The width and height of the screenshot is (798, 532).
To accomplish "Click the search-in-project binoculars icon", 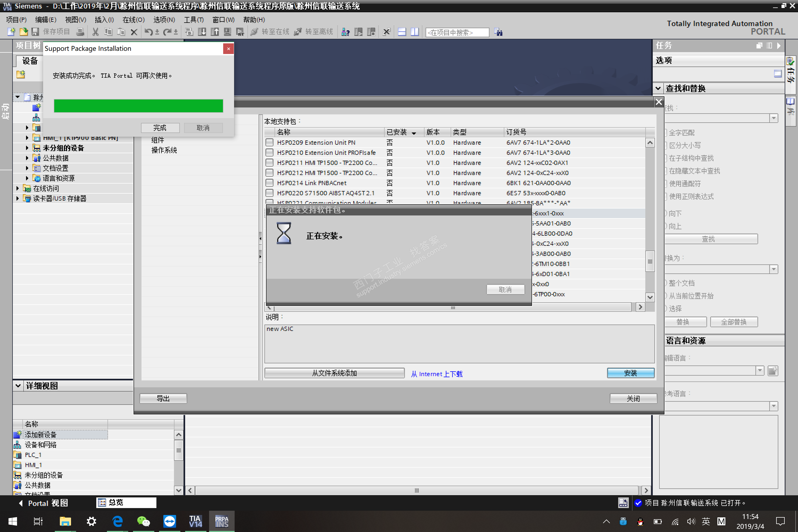I will pyautogui.click(x=498, y=32).
